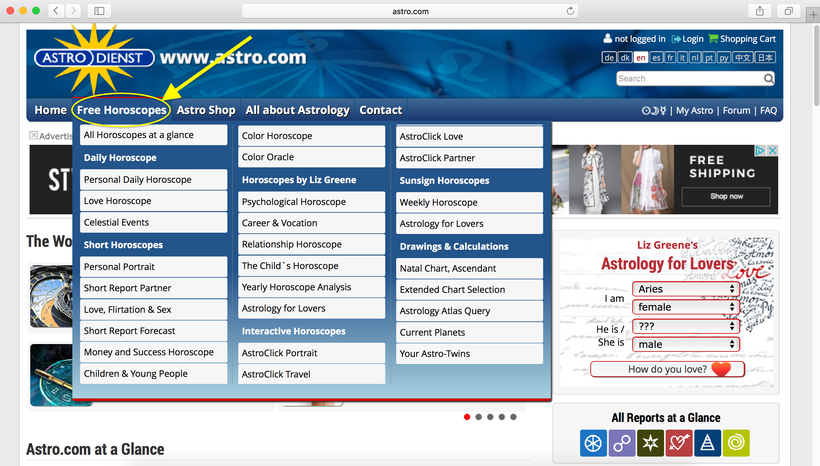The width and height of the screenshot is (820, 466).
Task: Open the purple linked-circles report icon
Action: point(622,443)
